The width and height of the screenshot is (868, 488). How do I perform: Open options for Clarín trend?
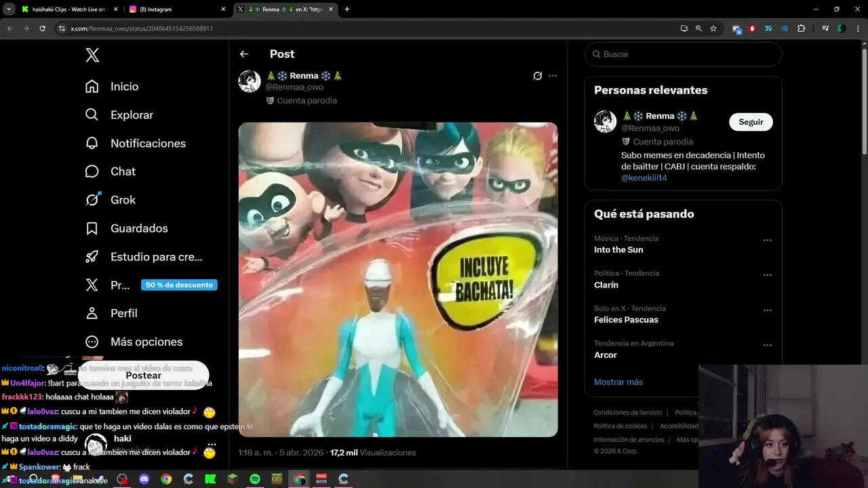click(767, 275)
